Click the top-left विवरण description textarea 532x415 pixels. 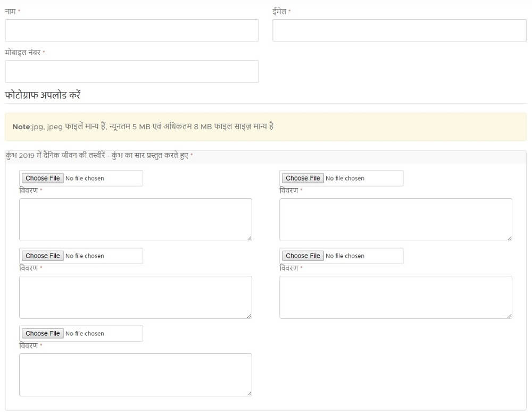pyautogui.click(x=135, y=219)
